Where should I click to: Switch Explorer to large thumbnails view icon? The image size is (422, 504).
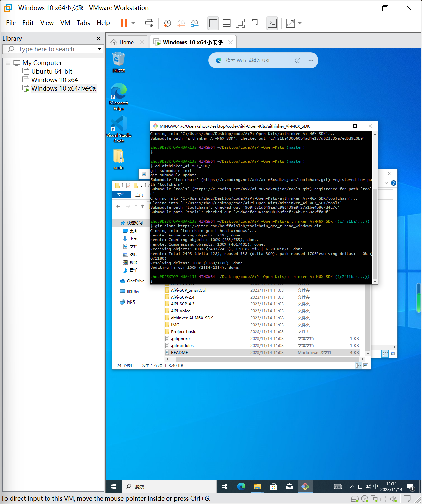(x=366, y=365)
